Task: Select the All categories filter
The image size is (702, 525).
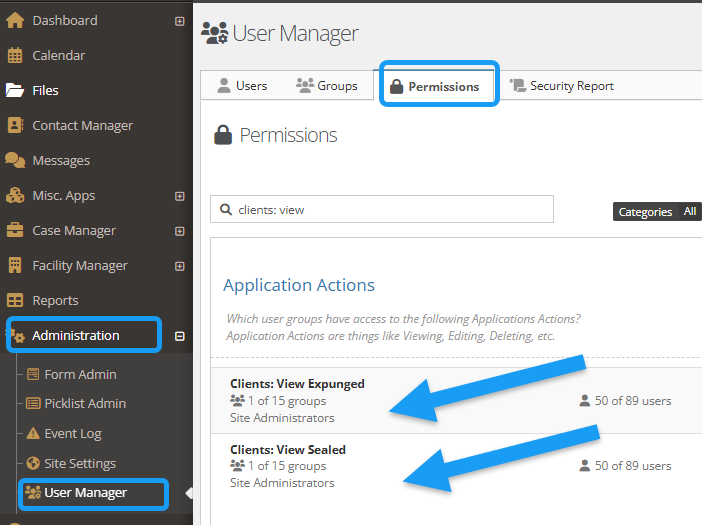Action: [x=690, y=212]
